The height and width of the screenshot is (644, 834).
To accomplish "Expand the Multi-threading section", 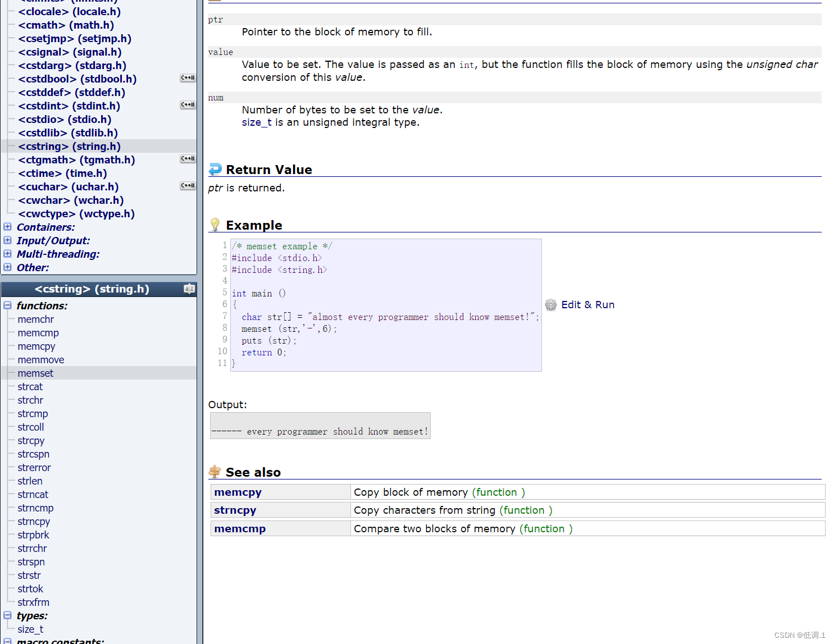I will tap(7, 254).
